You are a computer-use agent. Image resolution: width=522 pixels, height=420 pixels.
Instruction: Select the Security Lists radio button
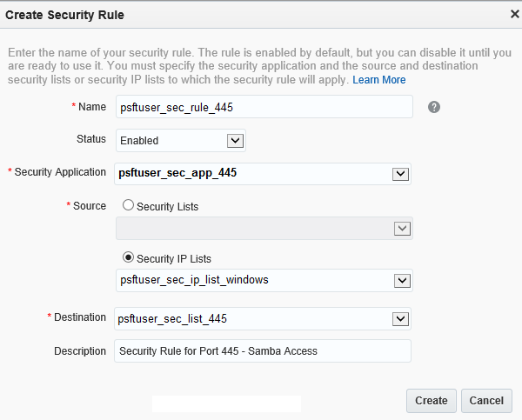(x=128, y=205)
